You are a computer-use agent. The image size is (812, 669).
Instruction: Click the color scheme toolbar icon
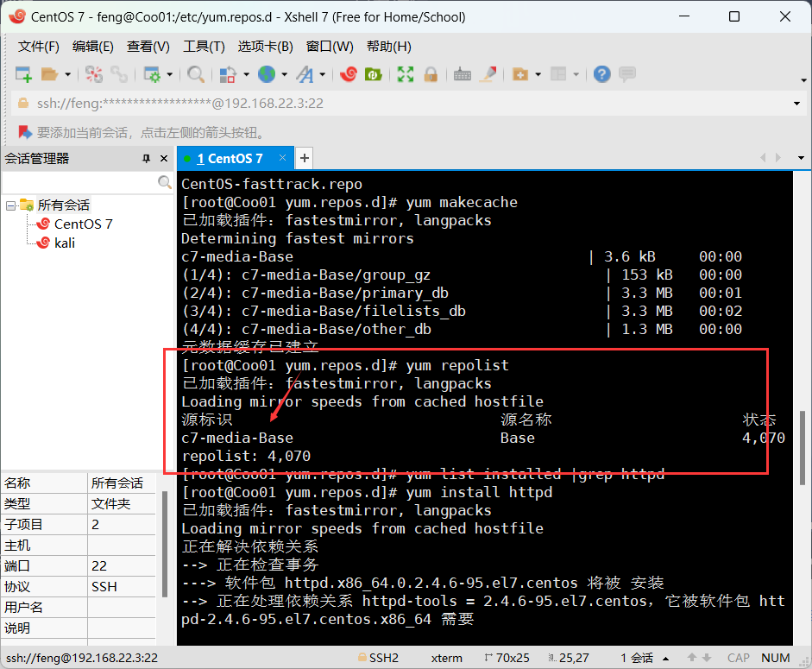228,74
